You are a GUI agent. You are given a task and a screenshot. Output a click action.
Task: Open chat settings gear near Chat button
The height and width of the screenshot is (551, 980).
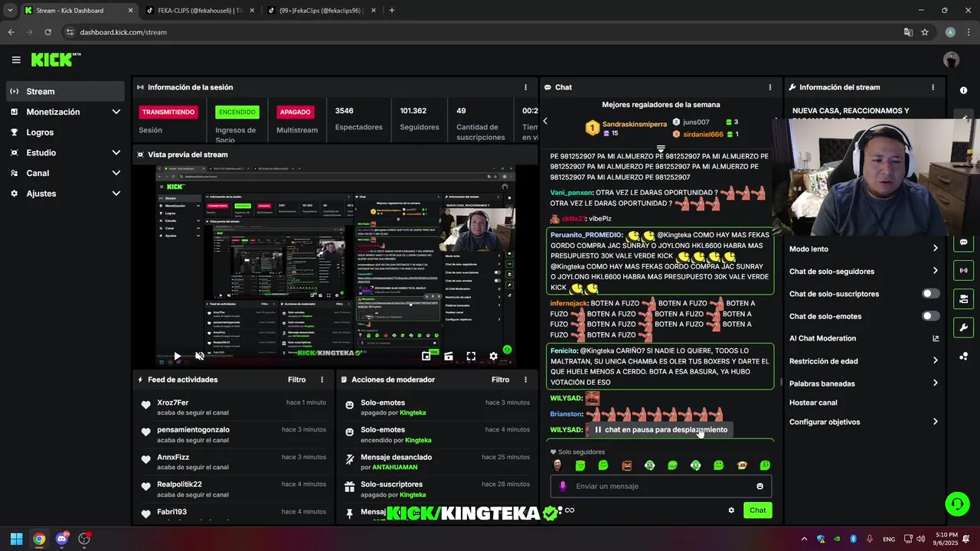[731, 510]
